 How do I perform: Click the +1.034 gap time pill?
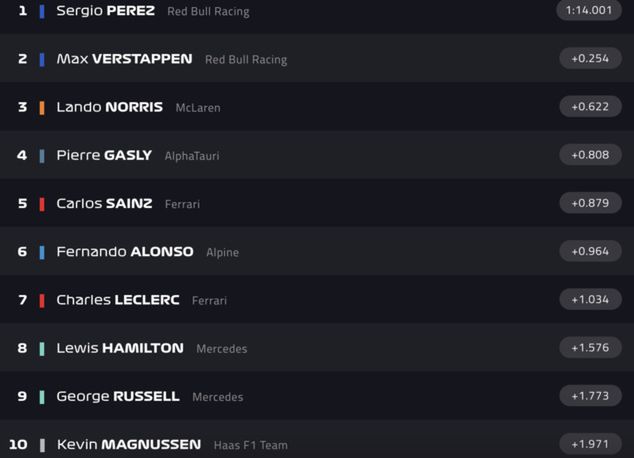click(x=590, y=300)
